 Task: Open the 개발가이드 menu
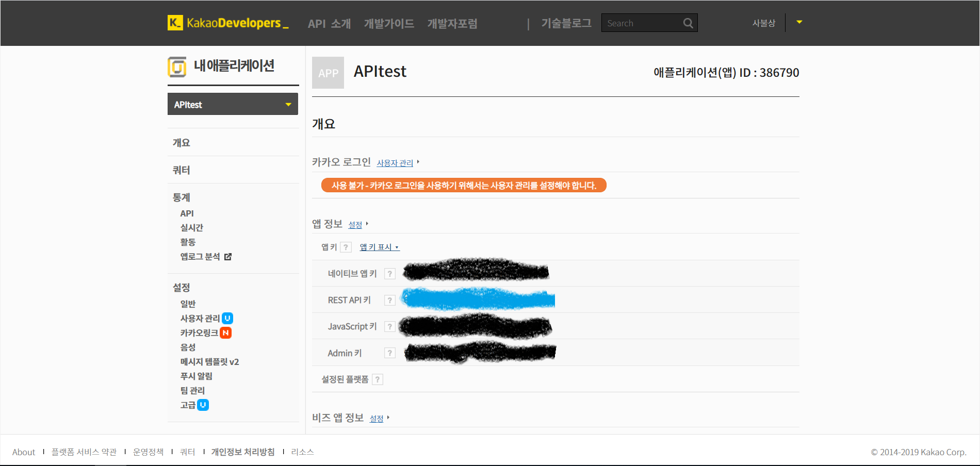click(x=389, y=23)
